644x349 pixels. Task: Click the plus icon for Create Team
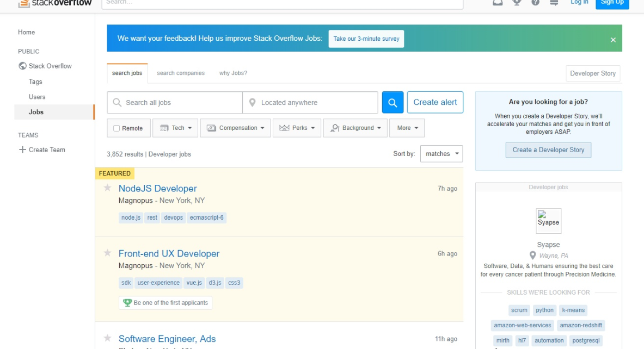point(22,149)
